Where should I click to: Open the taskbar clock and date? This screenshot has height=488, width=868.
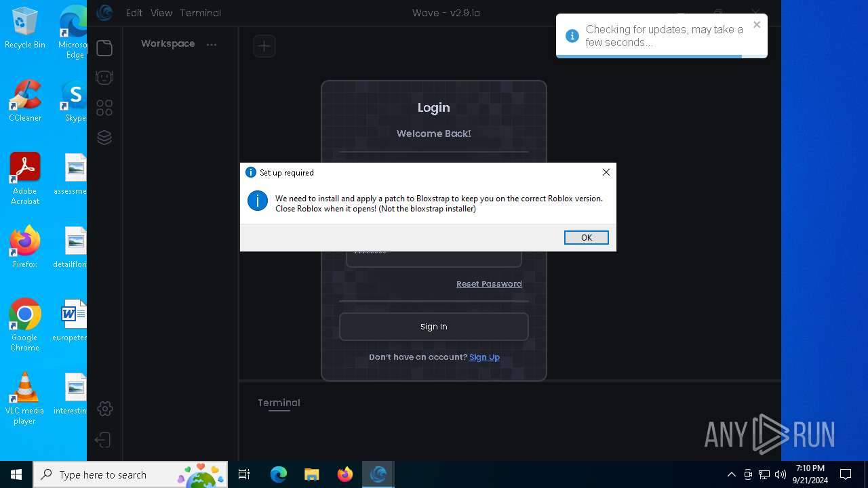pos(811,474)
